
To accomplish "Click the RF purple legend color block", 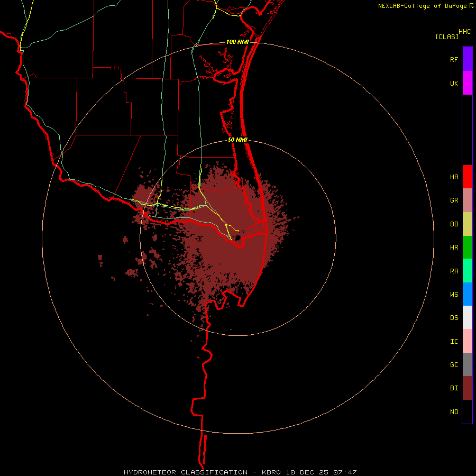I will (x=467, y=59).
